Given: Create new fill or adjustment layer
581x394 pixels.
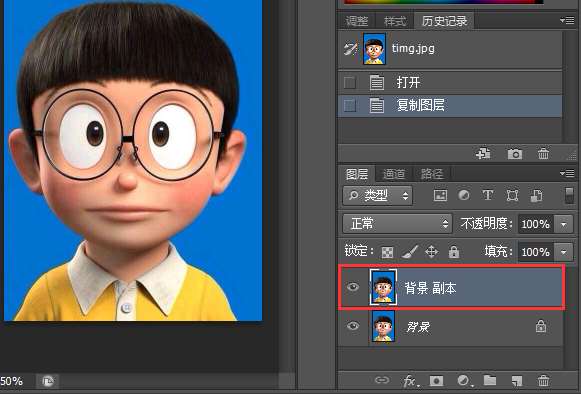Looking at the screenshot, I should coord(464,380).
